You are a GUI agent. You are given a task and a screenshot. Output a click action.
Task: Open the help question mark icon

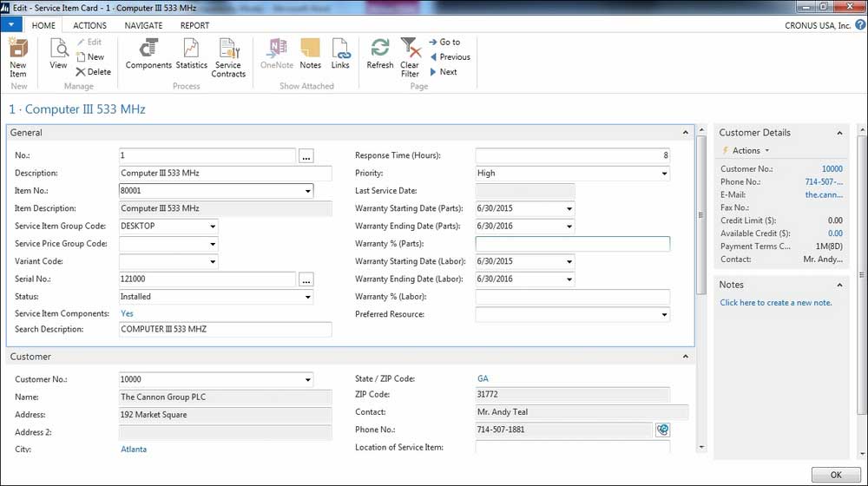[x=859, y=25]
